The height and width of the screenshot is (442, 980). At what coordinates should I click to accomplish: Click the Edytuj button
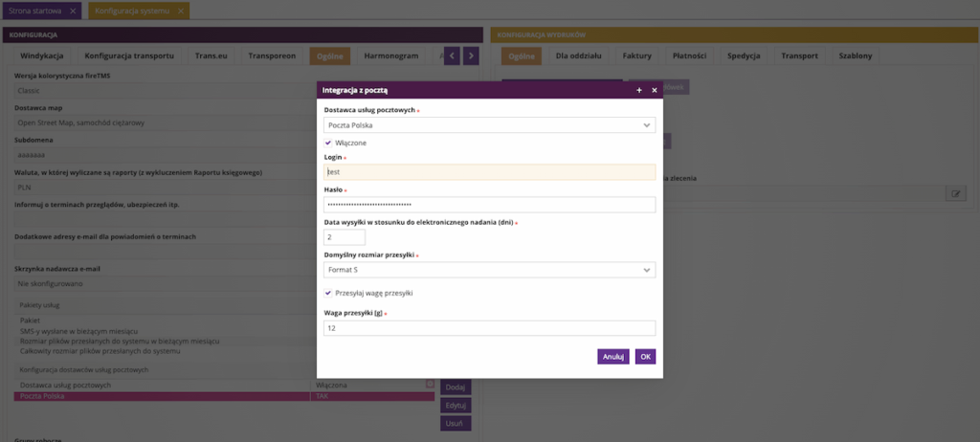456,405
